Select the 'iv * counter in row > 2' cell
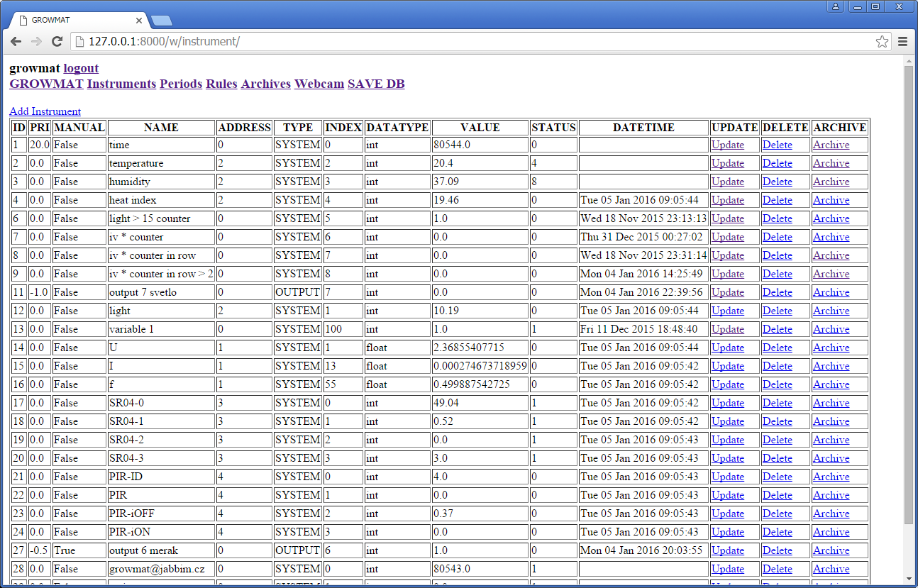The image size is (918, 588). coord(161,274)
